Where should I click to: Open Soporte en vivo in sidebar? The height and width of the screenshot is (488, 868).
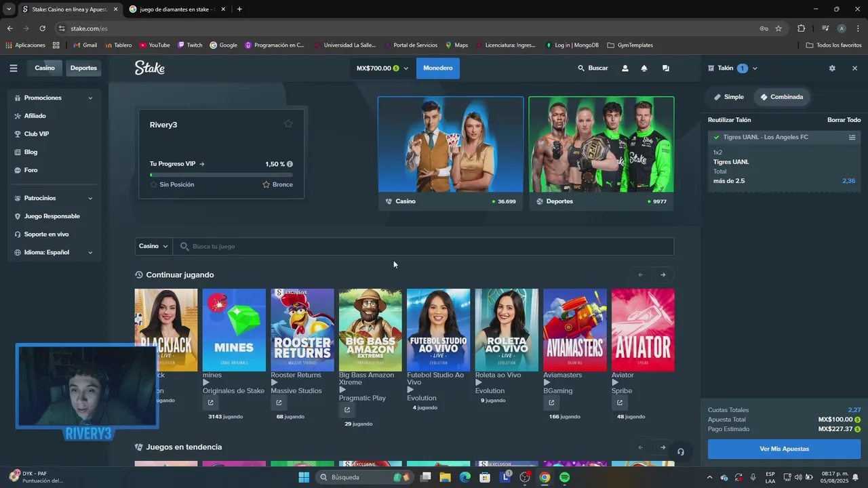pyautogui.click(x=46, y=235)
